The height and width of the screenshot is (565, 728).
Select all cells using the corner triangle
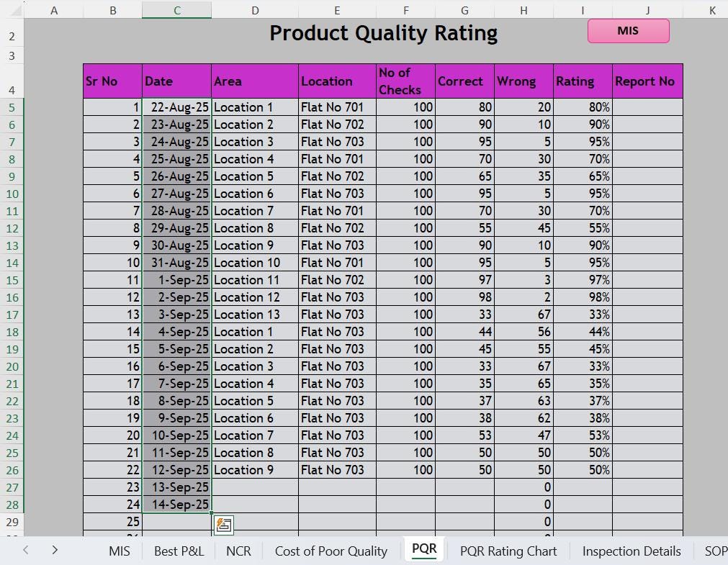point(11,10)
